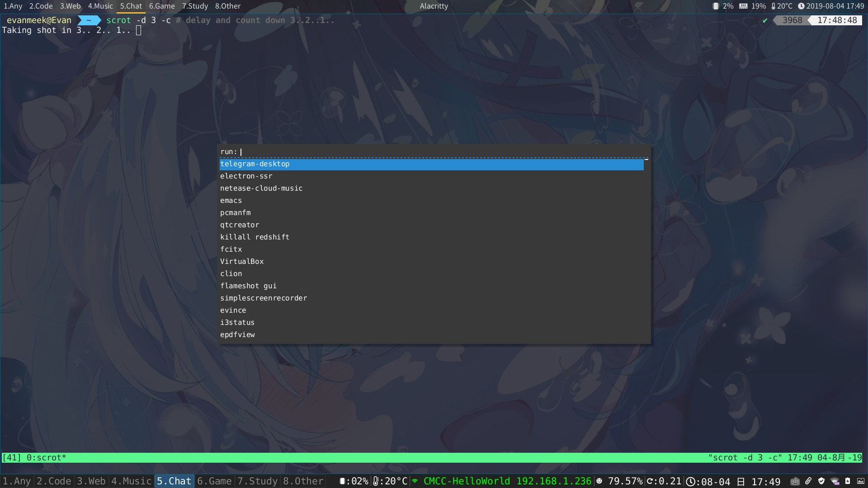Click the battery charging tray icon
The image size is (868, 488).
(x=848, y=481)
